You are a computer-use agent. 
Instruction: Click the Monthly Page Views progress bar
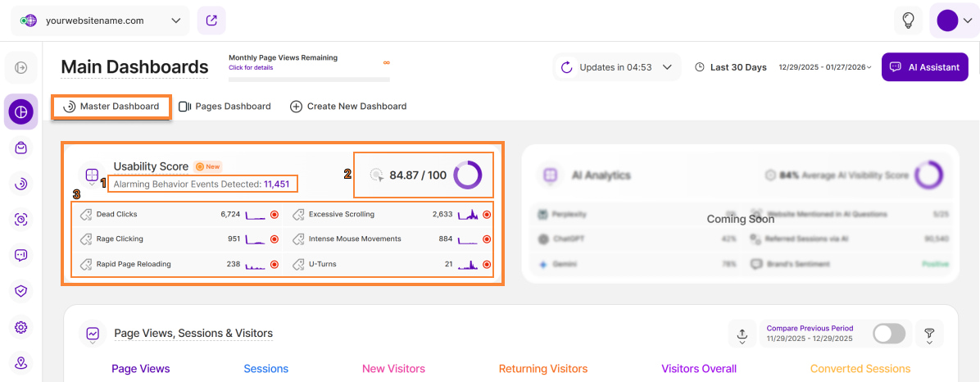(x=309, y=80)
